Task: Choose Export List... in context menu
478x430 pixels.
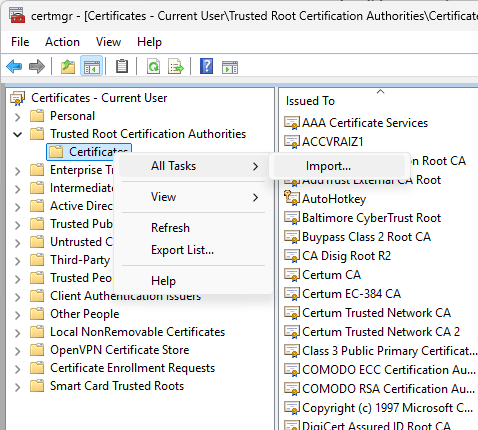Action: [x=193, y=250]
